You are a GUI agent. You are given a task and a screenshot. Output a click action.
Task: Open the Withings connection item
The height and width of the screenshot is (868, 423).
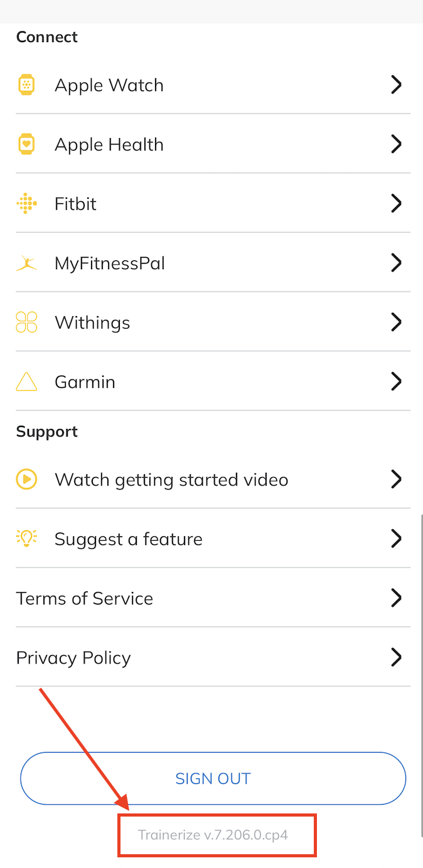tap(92, 323)
